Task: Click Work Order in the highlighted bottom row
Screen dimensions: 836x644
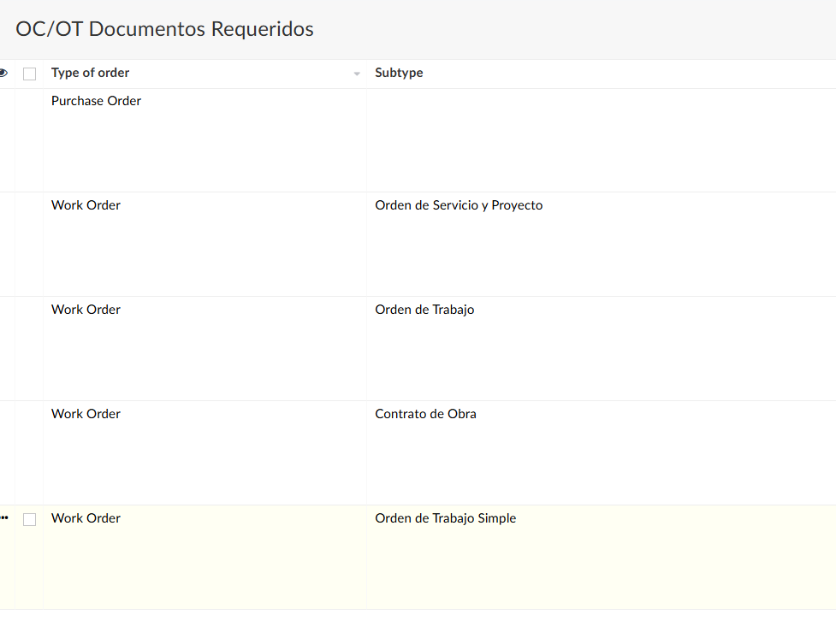Action: coord(86,518)
